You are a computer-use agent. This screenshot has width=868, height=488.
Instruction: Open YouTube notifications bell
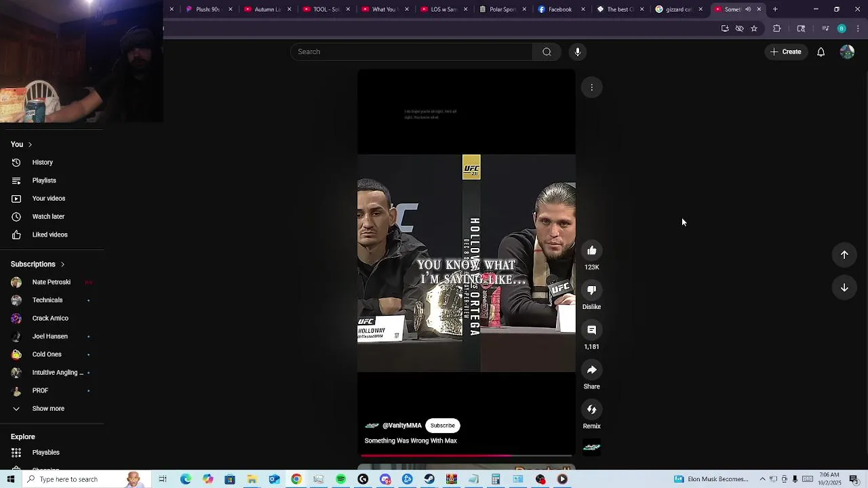(821, 52)
